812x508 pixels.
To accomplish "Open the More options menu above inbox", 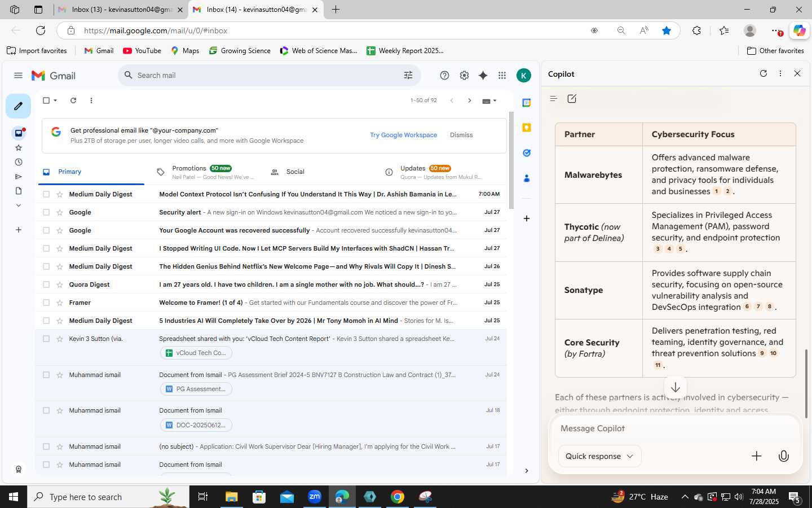I will coord(91,100).
